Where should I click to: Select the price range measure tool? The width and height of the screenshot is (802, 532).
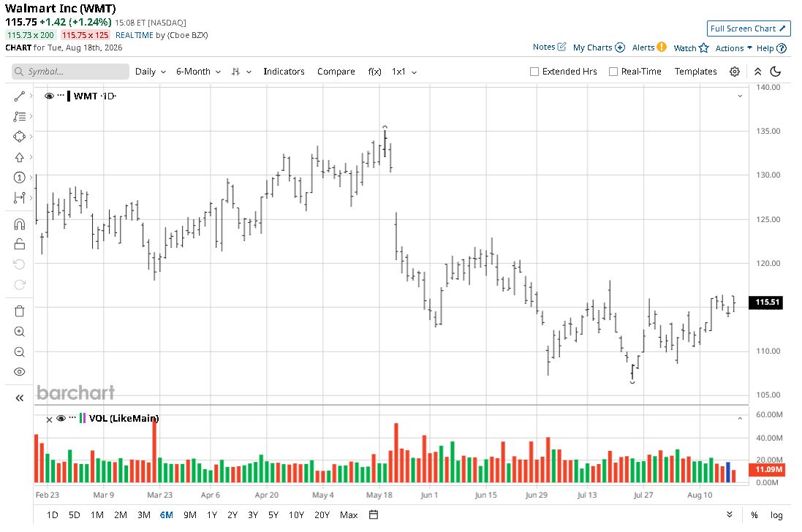[20, 198]
